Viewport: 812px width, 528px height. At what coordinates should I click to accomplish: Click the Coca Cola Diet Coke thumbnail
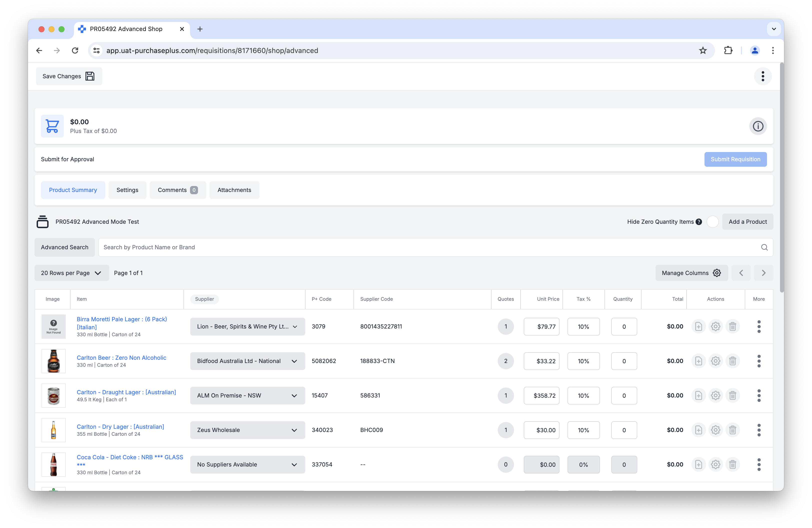[x=53, y=464]
